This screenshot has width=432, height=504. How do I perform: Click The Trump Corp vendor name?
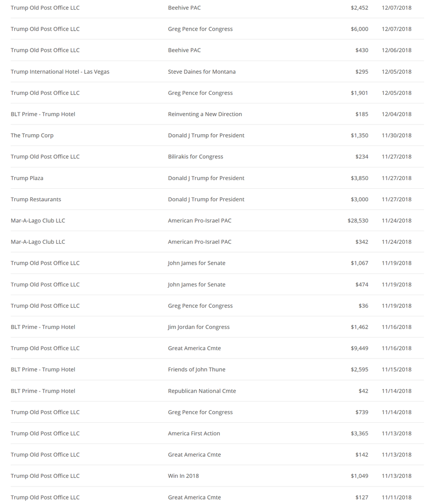pyautogui.click(x=32, y=135)
